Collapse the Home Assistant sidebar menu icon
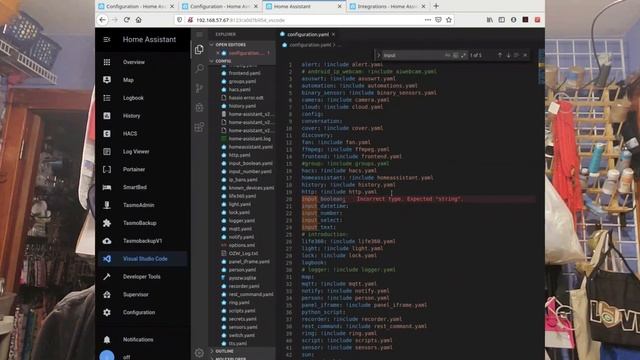The width and height of the screenshot is (640, 360). click(107, 40)
